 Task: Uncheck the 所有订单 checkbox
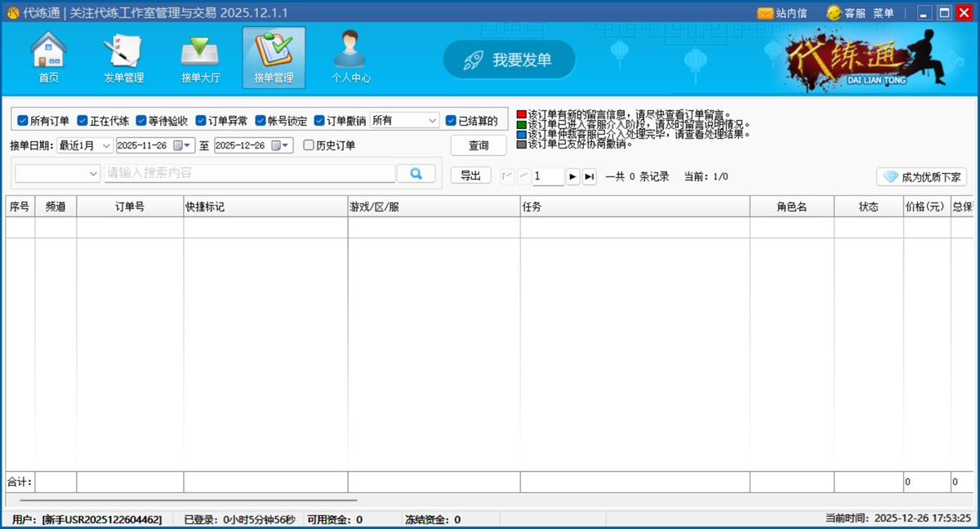[x=22, y=119]
